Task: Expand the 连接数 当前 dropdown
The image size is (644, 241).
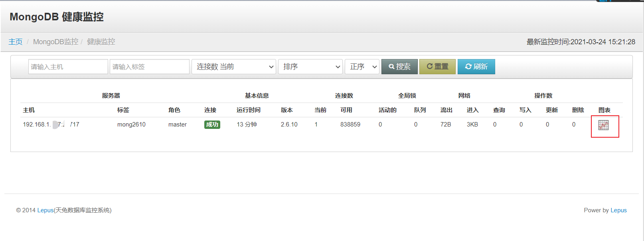Action: click(233, 67)
